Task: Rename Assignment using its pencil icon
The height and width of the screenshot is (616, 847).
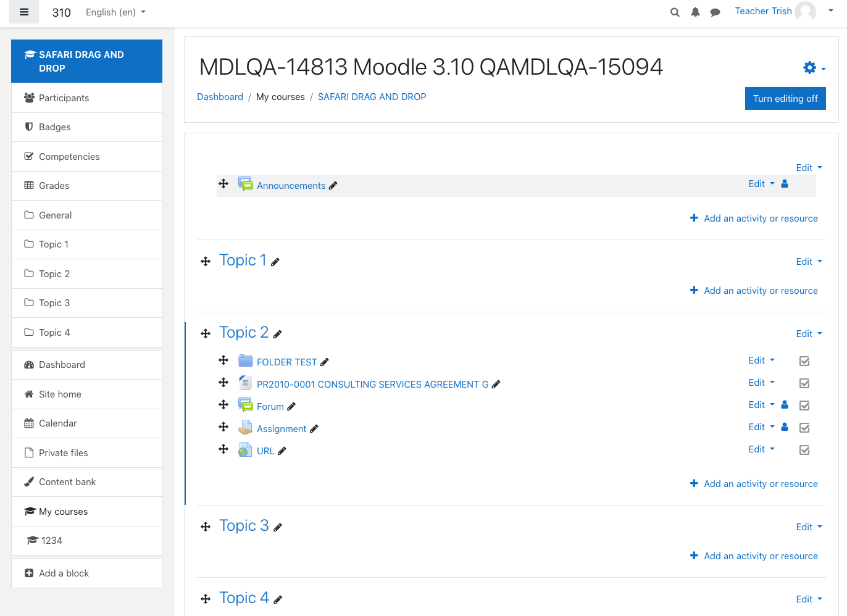Action: pyautogui.click(x=314, y=429)
